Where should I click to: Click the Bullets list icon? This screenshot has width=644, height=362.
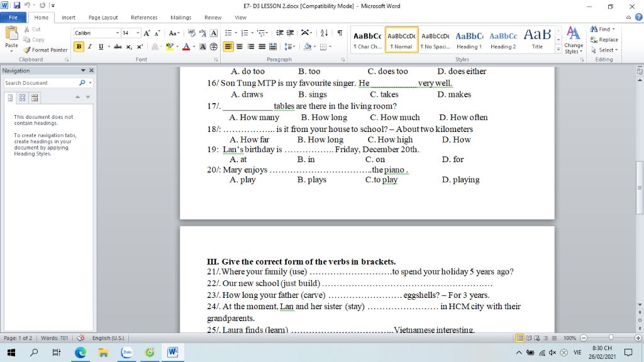point(228,33)
